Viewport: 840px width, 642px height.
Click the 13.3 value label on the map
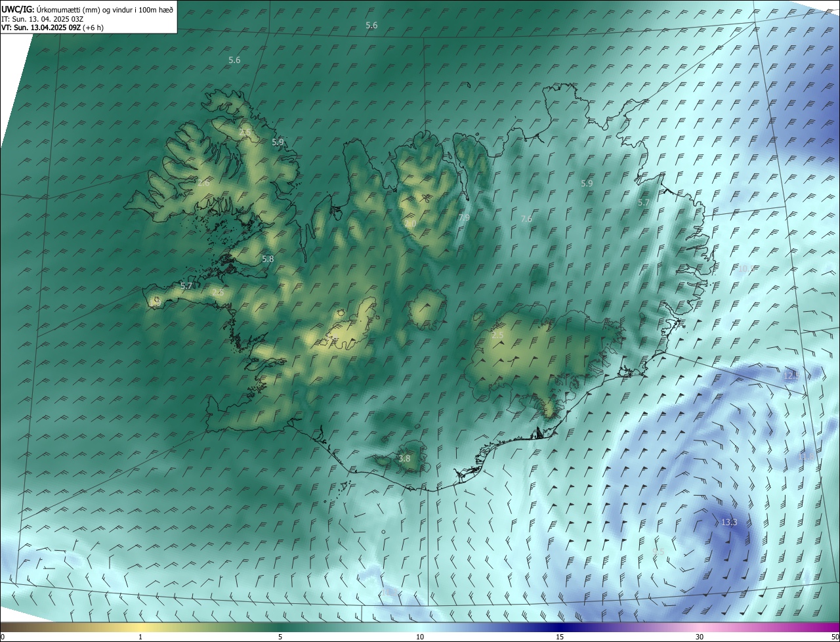tap(729, 523)
